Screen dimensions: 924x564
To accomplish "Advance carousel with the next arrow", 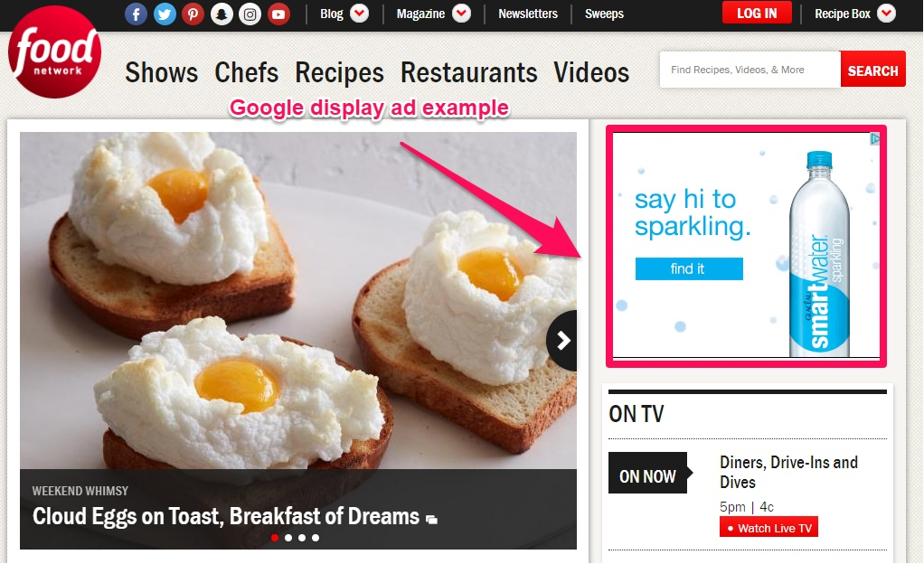I will [x=562, y=340].
